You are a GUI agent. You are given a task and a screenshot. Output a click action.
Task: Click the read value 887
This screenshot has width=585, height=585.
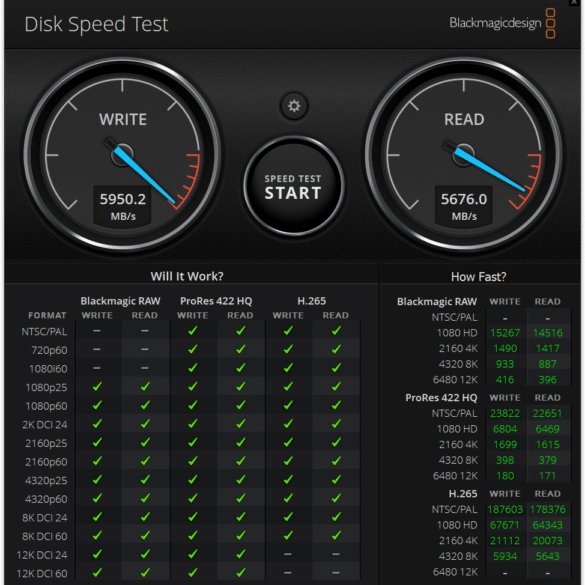(x=547, y=364)
